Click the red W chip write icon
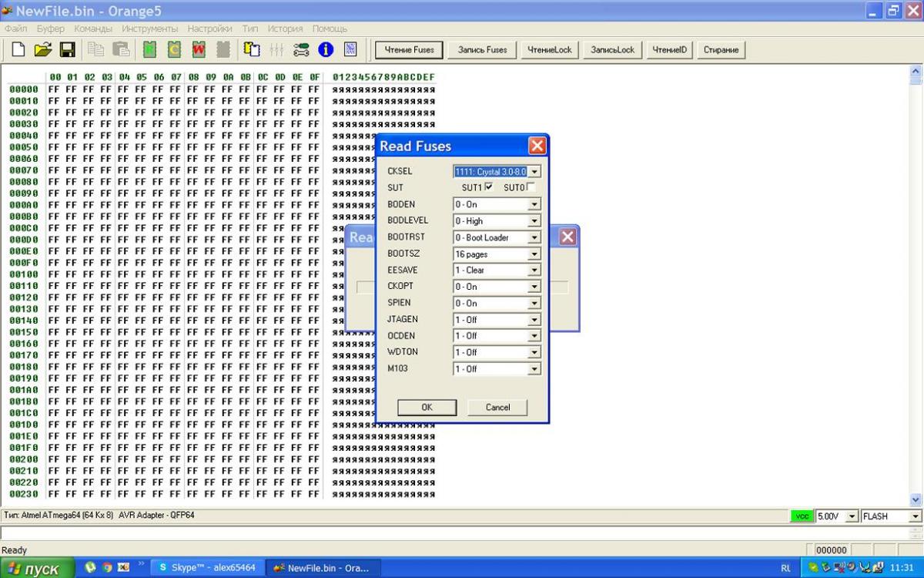The width and height of the screenshot is (924, 578). (x=199, y=50)
